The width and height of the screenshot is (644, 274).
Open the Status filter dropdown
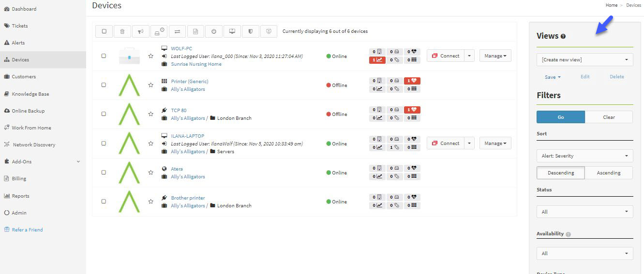click(x=584, y=212)
